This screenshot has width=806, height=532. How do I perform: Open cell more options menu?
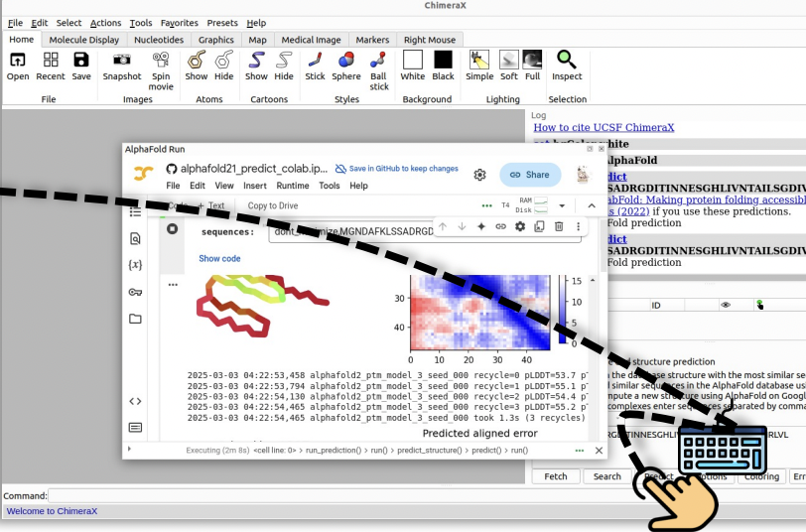(x=579, y=226)
